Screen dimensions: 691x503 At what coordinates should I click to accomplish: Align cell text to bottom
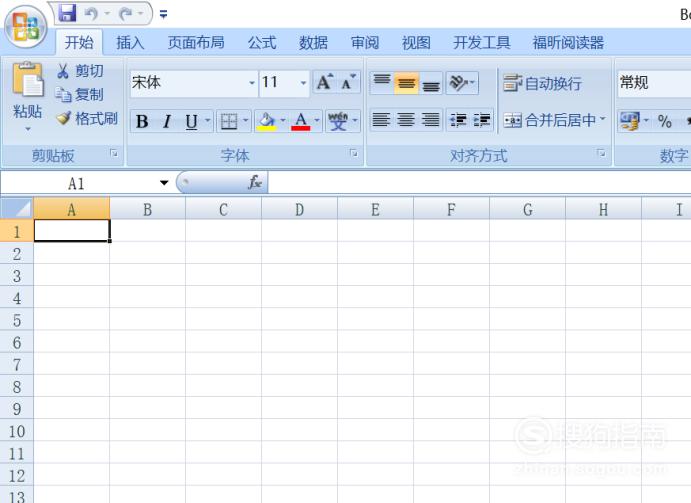coord(431,82)
